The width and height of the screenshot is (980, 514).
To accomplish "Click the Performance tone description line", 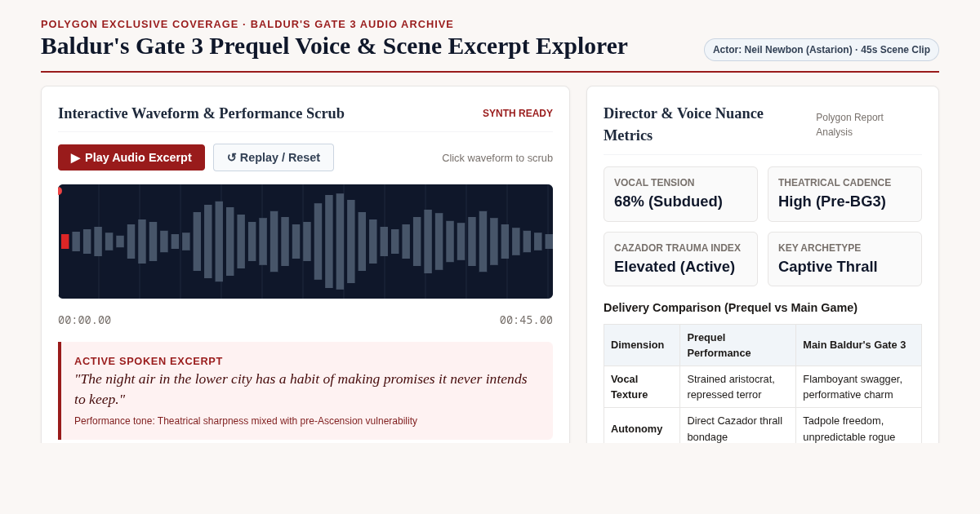I will (246, 421).
